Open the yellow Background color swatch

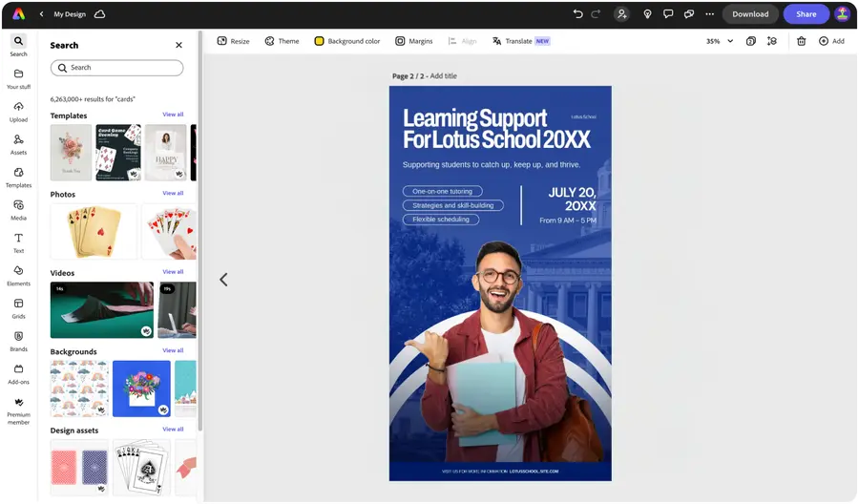tap(319, 41)
